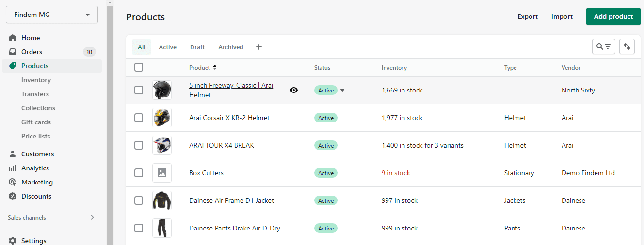Click the Status column header
This screenshot has width=644, height=245.
pyautogui.click(x=322, y=68)
